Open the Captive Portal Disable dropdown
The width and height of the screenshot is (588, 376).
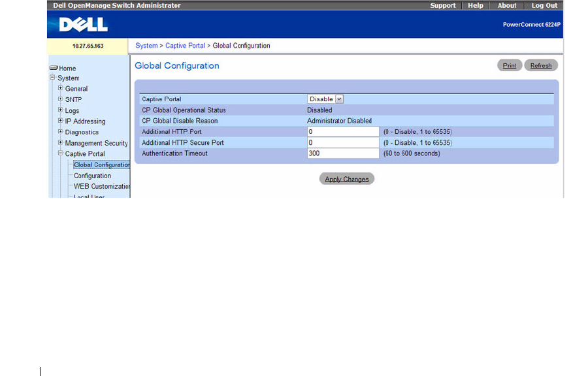tap(325, 99)
